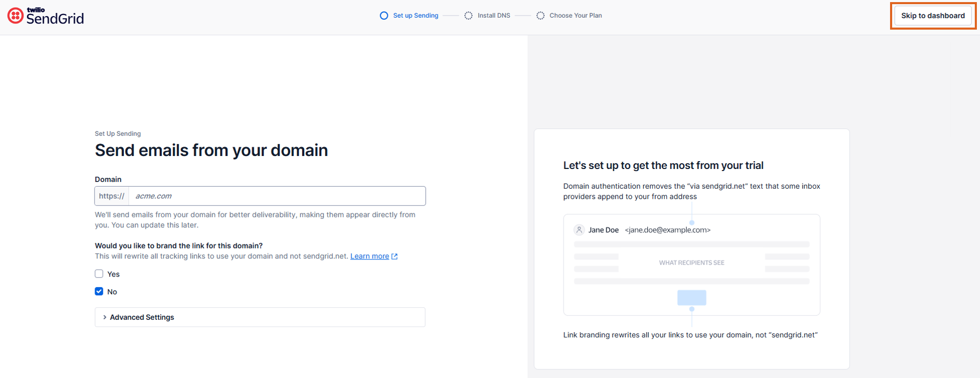Select the Yes label for link branding

pyautogui.click(x=113, y=274)
